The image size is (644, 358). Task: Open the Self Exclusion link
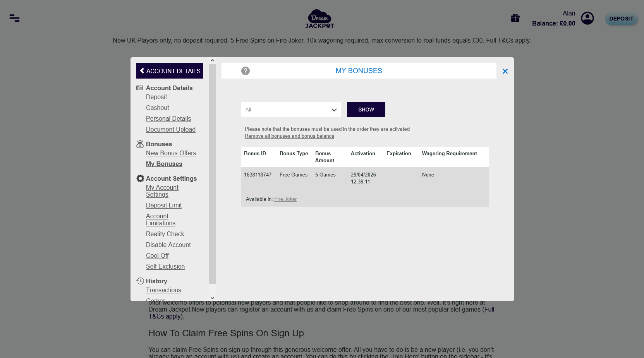[x=165, y=266]
